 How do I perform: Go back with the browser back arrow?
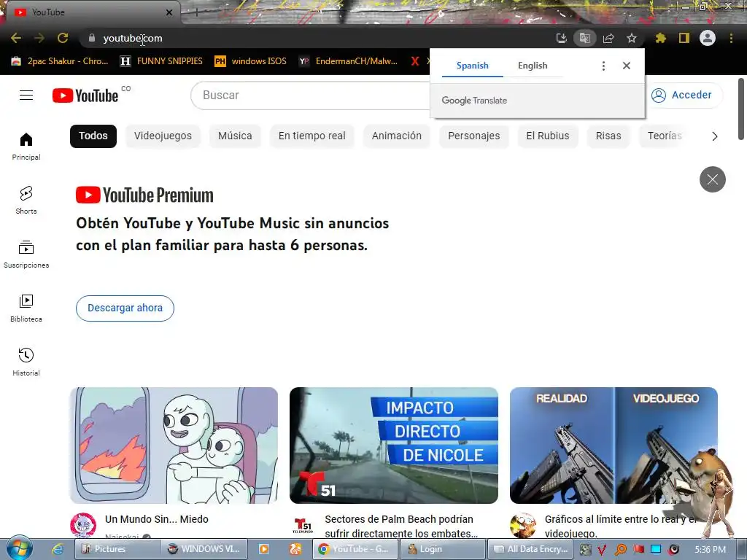pos(16,38)
